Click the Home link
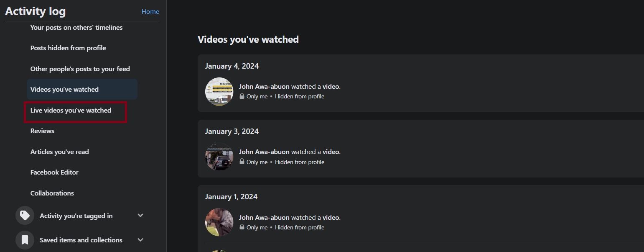This screenshot has height=252, width=644. (x=150, y=11)
